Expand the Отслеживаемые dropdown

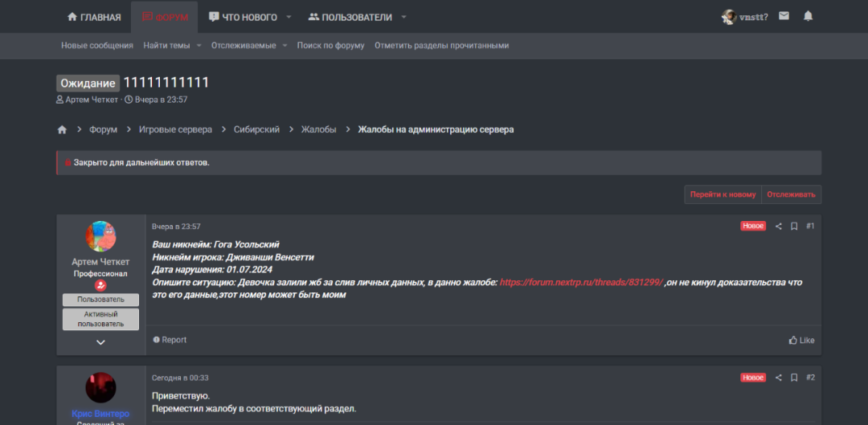[285, 45]
